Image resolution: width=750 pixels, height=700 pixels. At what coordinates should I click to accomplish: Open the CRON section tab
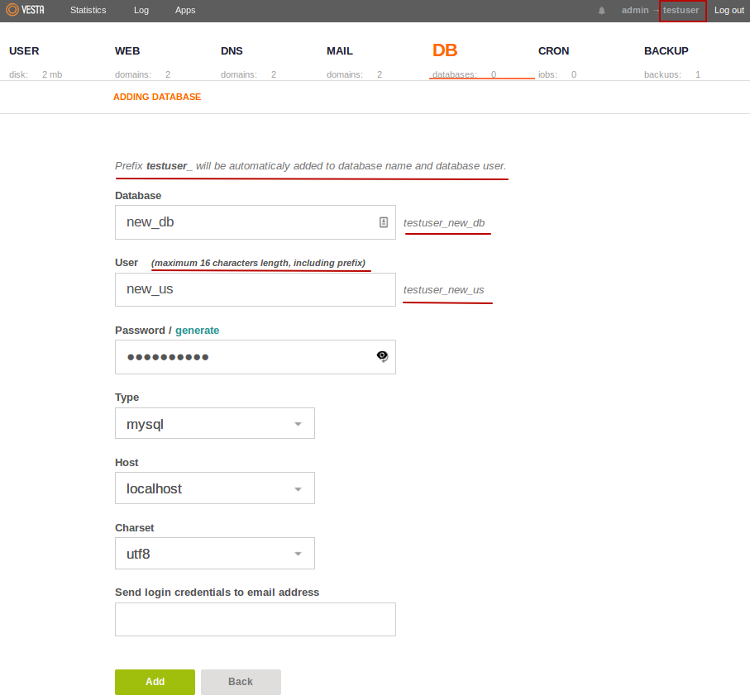coord(553,51)
